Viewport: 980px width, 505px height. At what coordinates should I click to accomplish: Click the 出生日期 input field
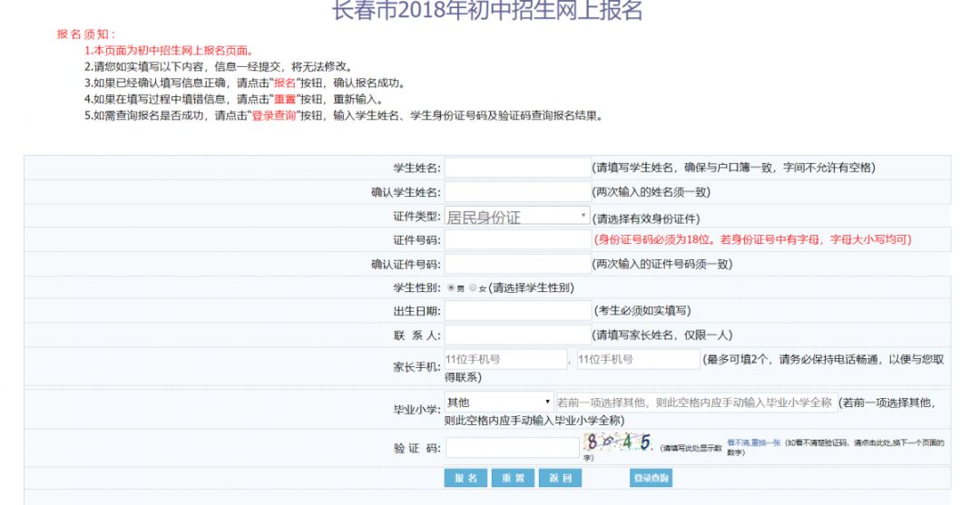click(x=517, y=311)
